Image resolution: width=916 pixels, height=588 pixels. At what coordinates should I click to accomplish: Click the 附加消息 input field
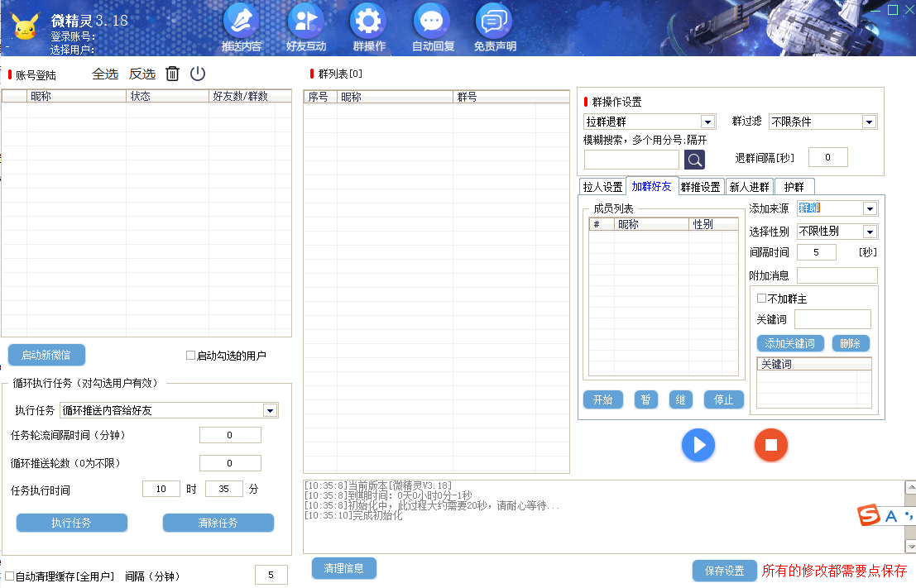837,275
